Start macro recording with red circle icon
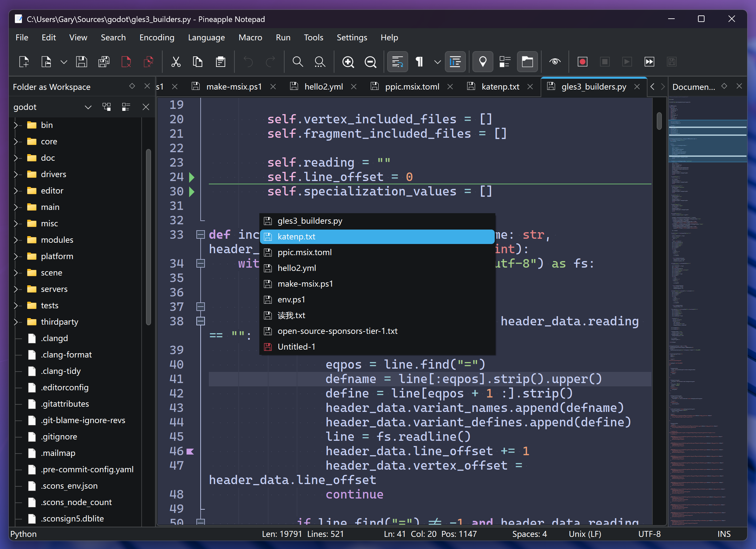The image size is (756, 549). point(582,62)
